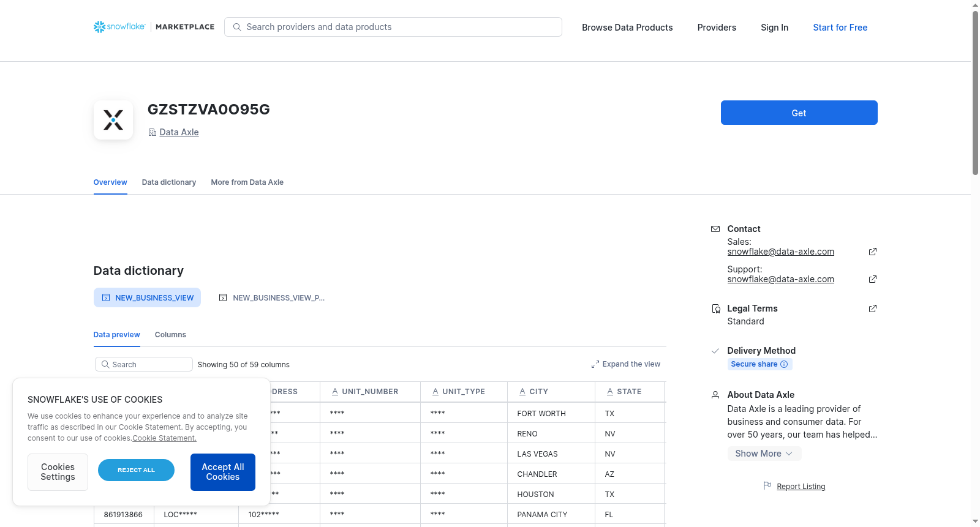Click the envelope Contact icon
This screenshot has width=980, height=527.
tap(715, 229)
